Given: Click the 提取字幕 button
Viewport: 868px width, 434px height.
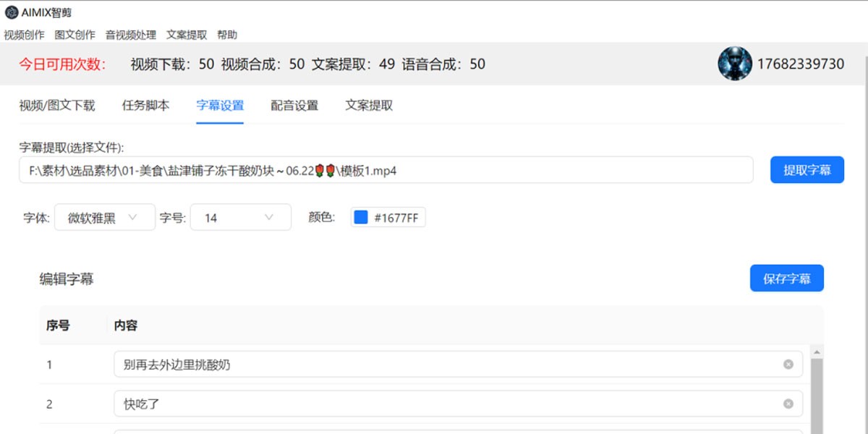Looking at the screenshot, I should (x=807, y=170).
